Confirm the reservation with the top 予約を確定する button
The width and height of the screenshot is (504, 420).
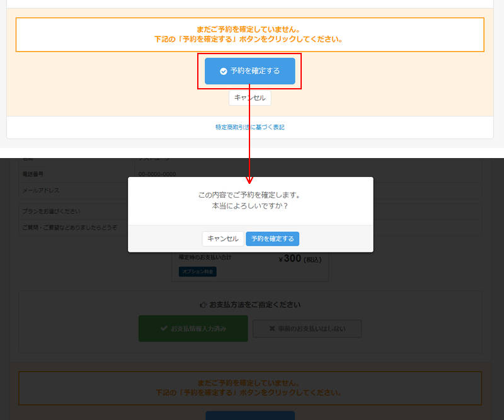point(250,71)
